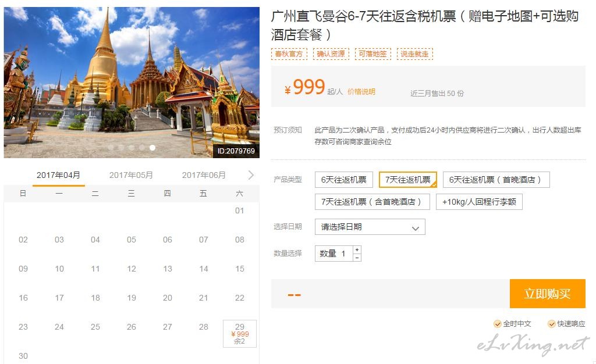Select product type 6天往返机票
This screenshot has width=596, height=364.
[344, 180]
